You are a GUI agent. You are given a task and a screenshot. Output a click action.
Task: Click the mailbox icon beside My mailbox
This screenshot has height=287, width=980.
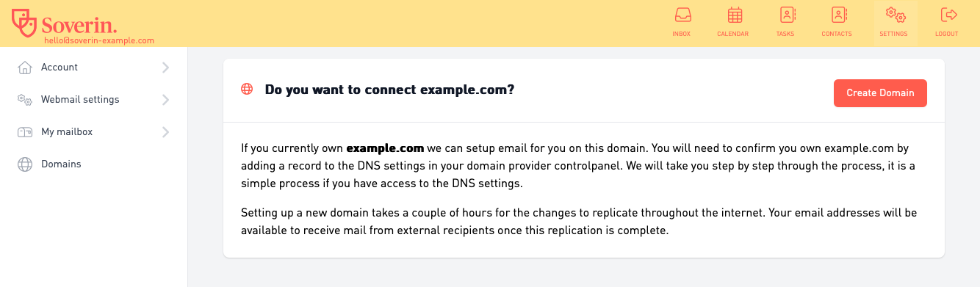coord(25,132)
